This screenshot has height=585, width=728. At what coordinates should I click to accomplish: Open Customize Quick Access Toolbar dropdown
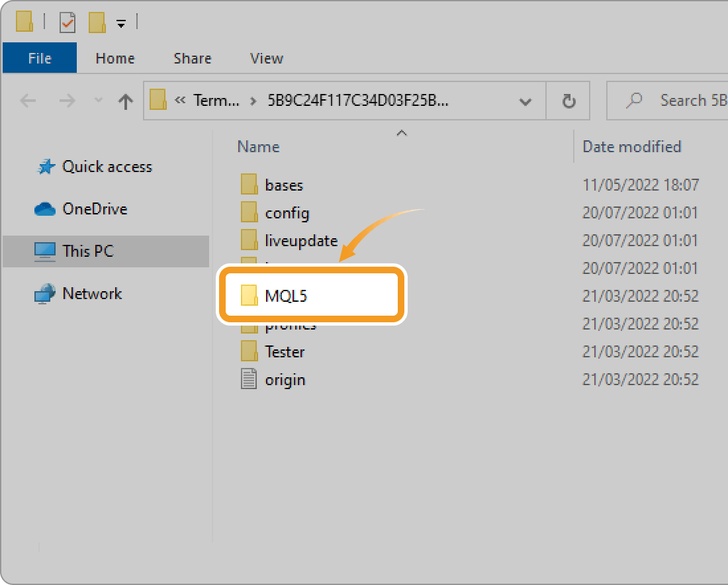click(x=120, y=24)
